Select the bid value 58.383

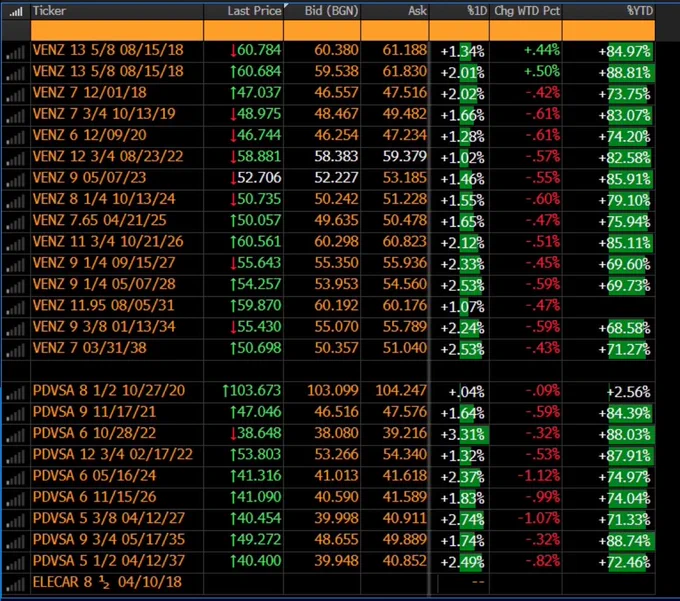[336, 157]
